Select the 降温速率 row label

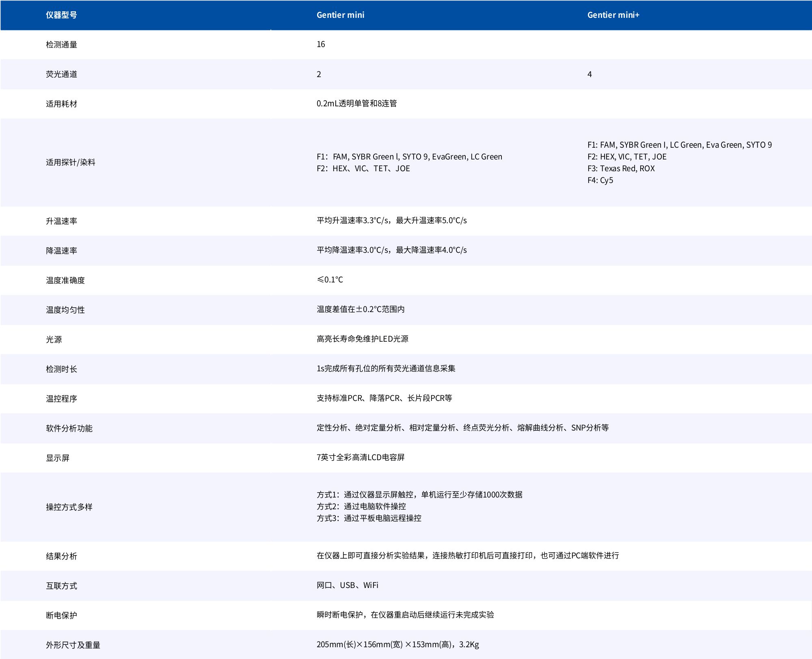[61, 251]
